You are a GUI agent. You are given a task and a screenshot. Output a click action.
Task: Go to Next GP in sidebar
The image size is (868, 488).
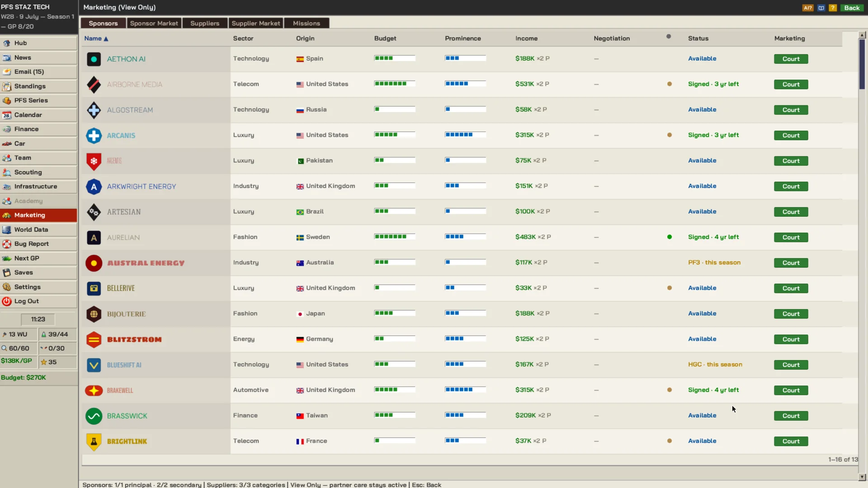pyautogui.click(x=39, y=258)
